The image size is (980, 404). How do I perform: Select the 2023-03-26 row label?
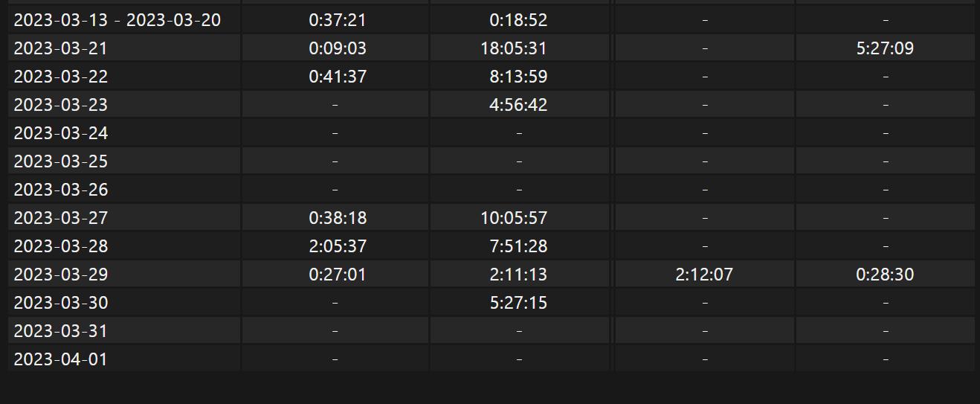[61, 190]
